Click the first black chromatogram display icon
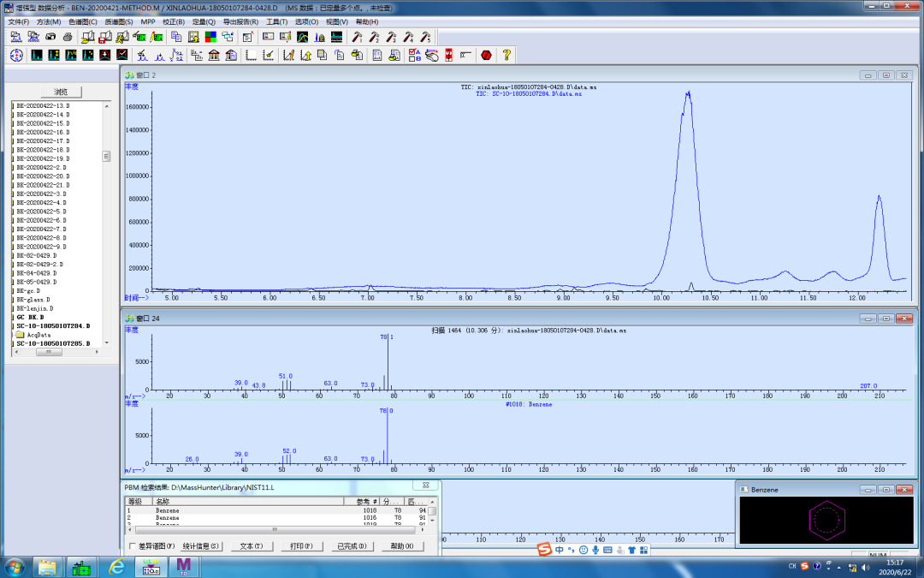Viewport: 924px width, 578px height. point(37,55)
